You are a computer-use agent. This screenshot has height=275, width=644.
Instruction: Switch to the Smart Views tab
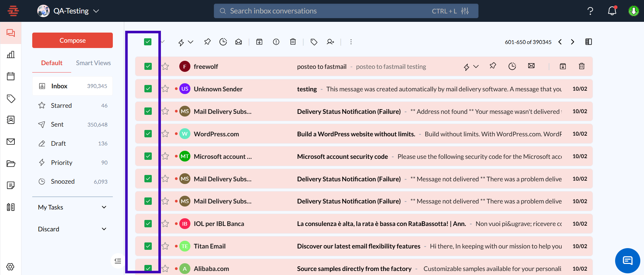(93, 63)
